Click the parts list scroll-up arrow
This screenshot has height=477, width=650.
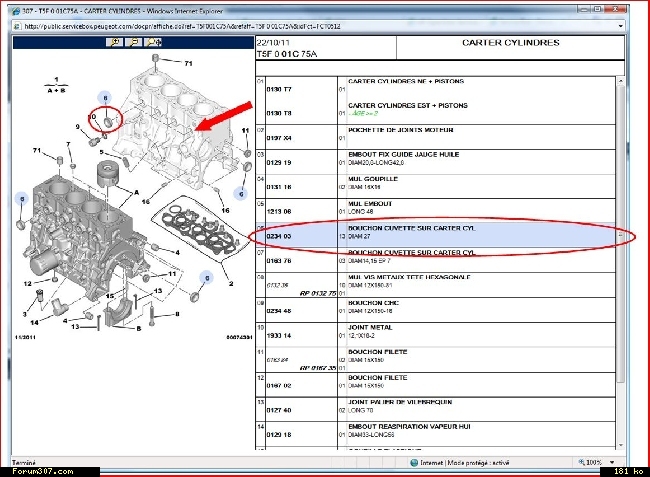pos(621,81)
